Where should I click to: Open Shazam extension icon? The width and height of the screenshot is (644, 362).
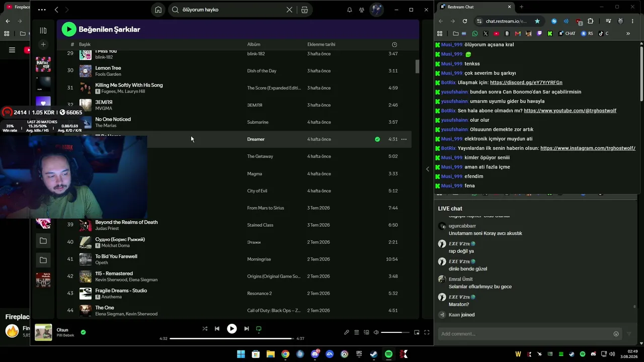tap(554, 21)
